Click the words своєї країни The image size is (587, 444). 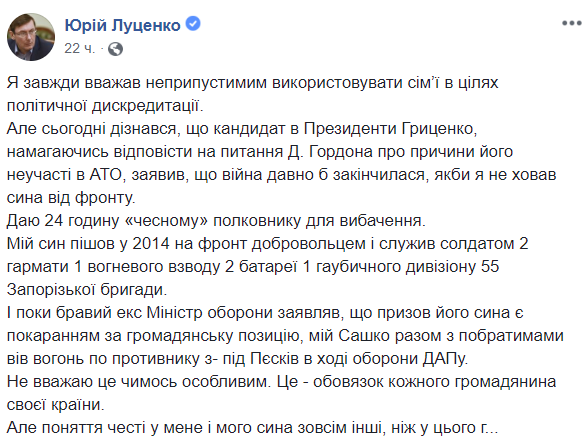click(x=55, y=405)
